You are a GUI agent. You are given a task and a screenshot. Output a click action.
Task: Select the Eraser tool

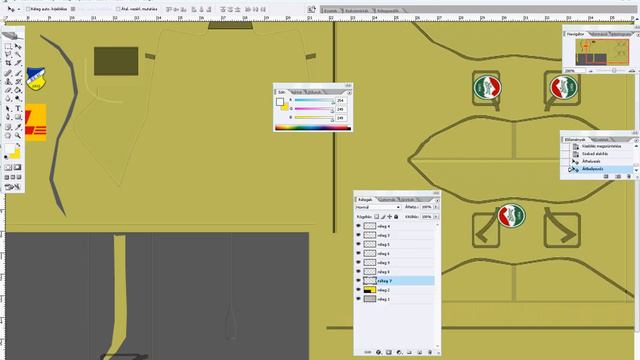(8, 90)
